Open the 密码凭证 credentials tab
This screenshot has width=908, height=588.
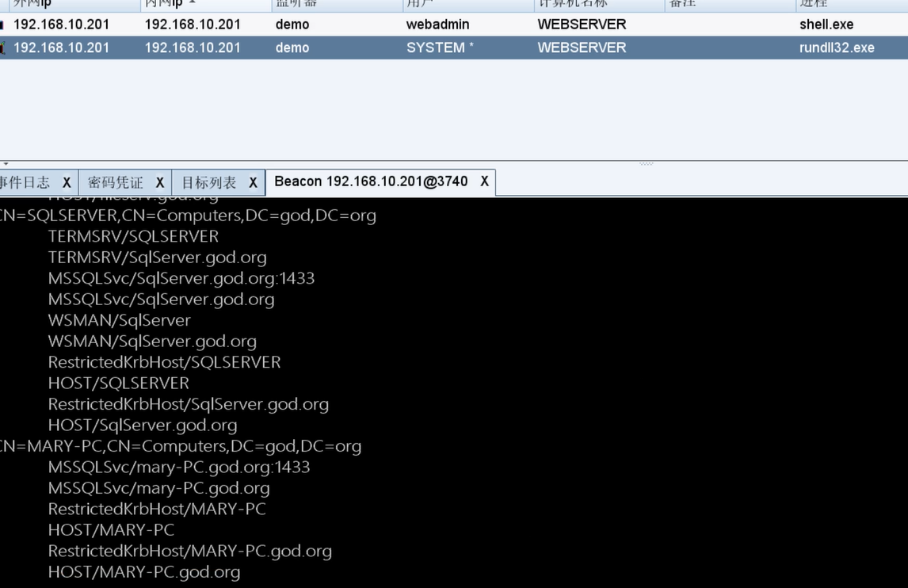[116, 183]
